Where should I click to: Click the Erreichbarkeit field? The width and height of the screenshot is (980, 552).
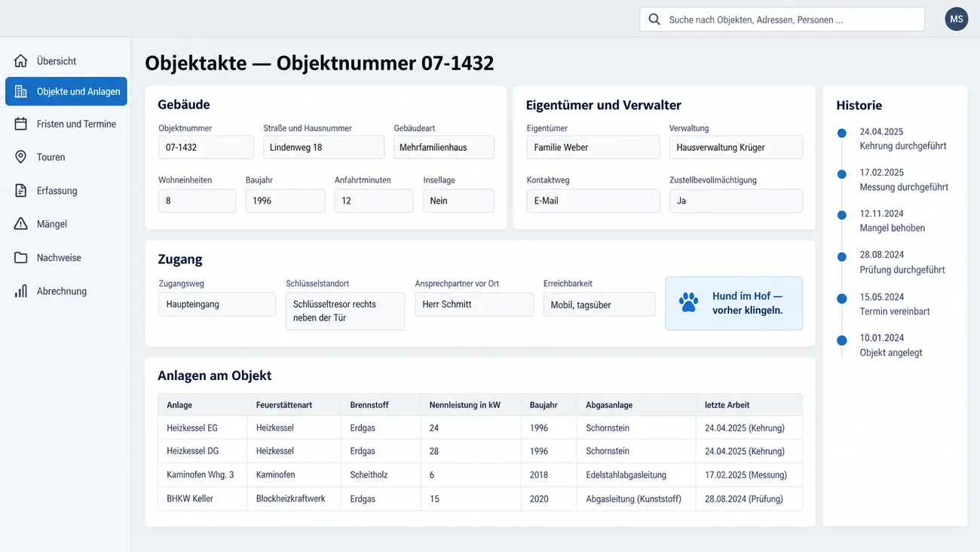click(x=599, y=305)
